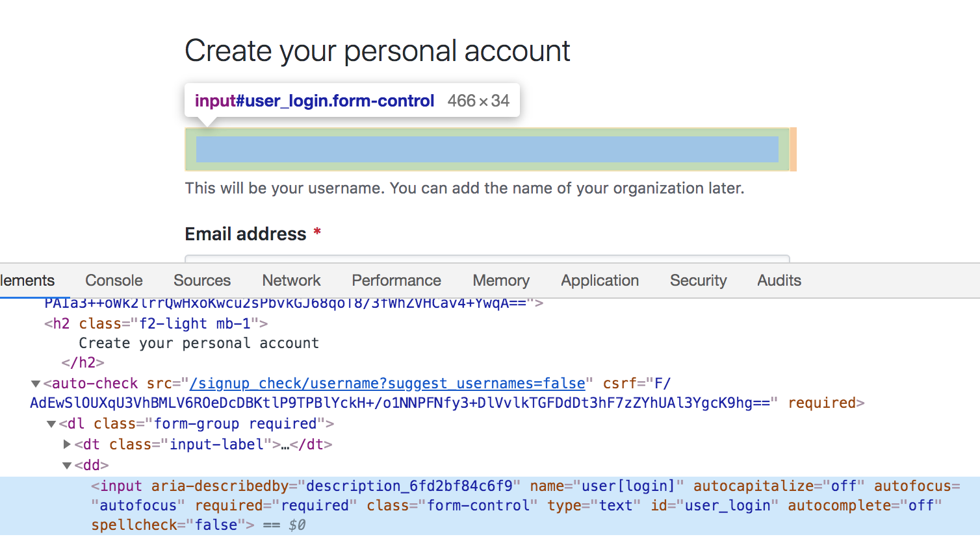The height and width of the screenshot is (539, 980).
Task: Open the Network tab
Action: pos(291,281)
